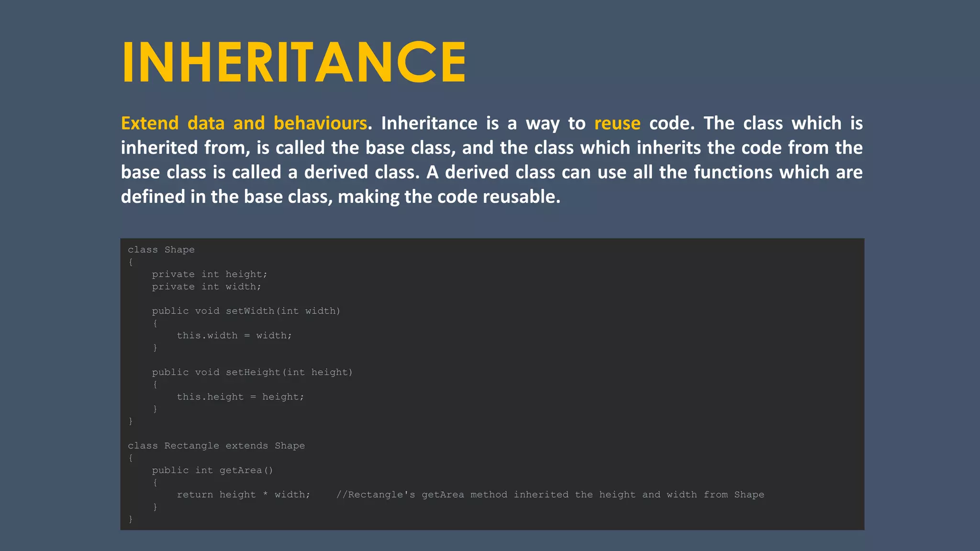Click 'class Rectangle extends Shape' line
This screenshot has width=980, height=551.
click(x=216, y=446)
